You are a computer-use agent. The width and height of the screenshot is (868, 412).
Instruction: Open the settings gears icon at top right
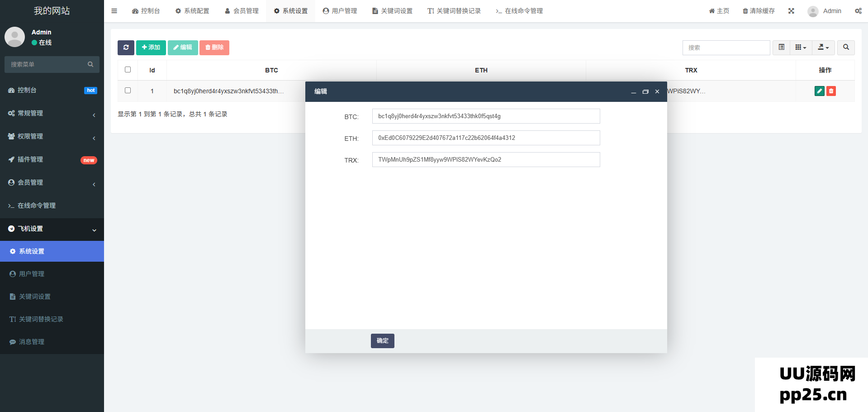[858, 11]
